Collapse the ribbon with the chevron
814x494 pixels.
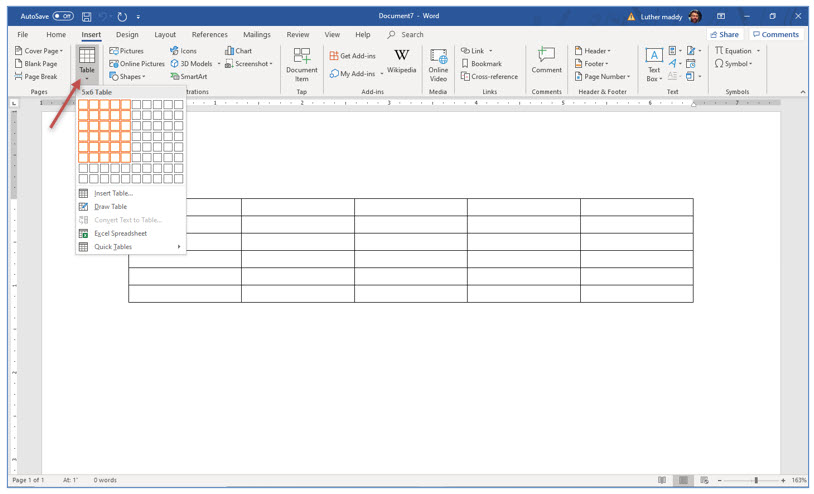pyautogui.click(x=803, y=92)
